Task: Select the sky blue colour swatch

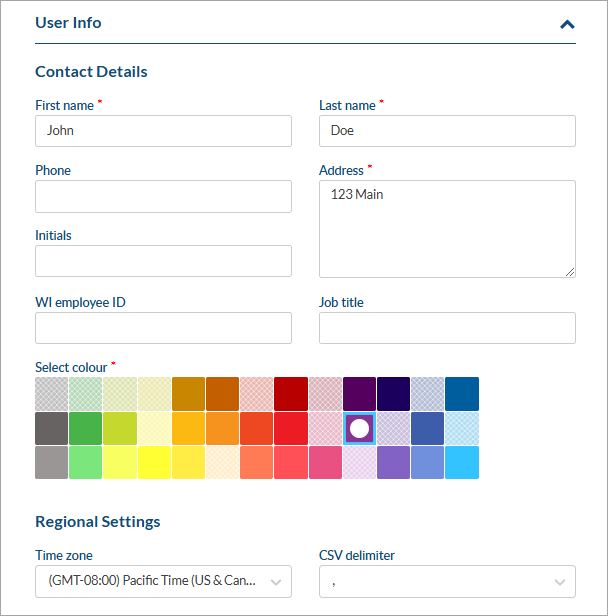Action: click(x=462, y=462)
